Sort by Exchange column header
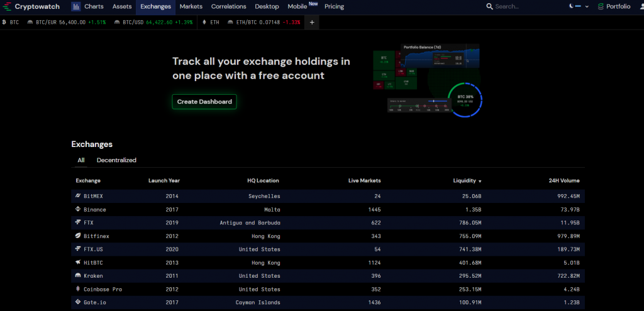This screenshot has height=311, width=644. click(x=88, y=180)
